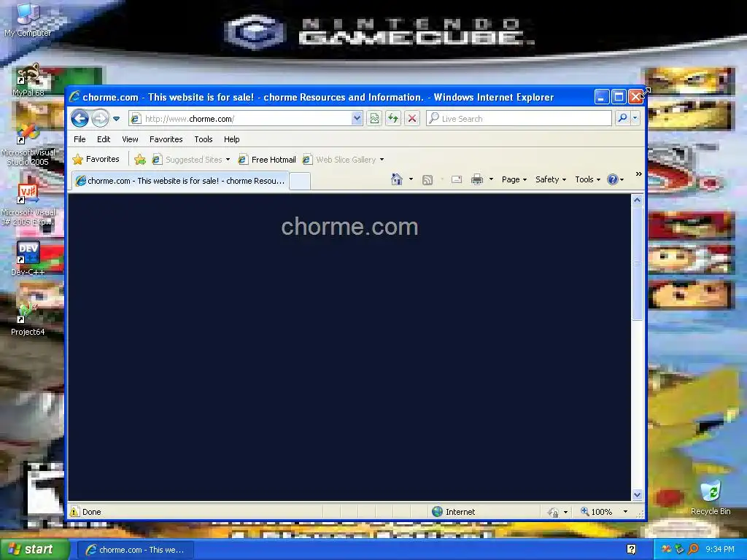Viewport: 747px width, 560px height.
Task: Expand the Home button dropdown arrow
Action: point(411,179)
